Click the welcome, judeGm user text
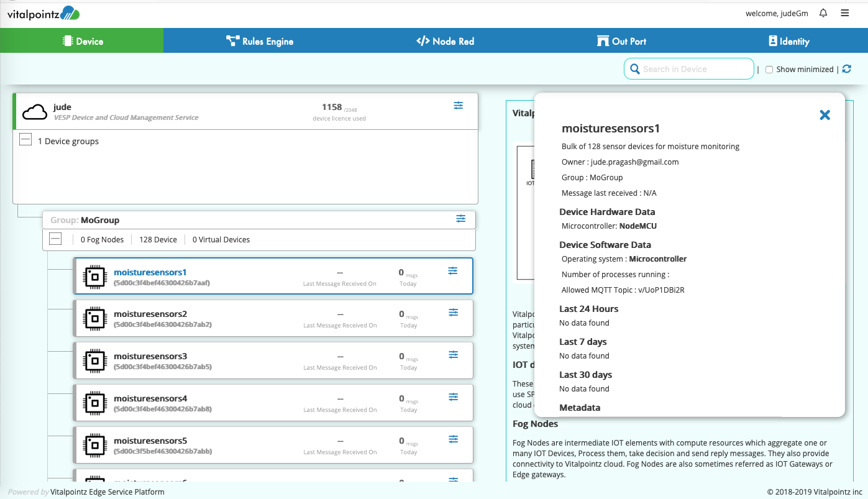This screenshot has height=499, width=868. 778,14
